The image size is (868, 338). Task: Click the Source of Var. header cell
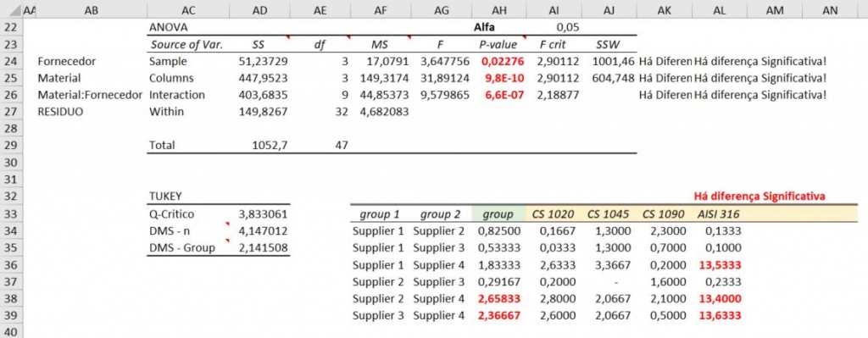coord(186,44)
